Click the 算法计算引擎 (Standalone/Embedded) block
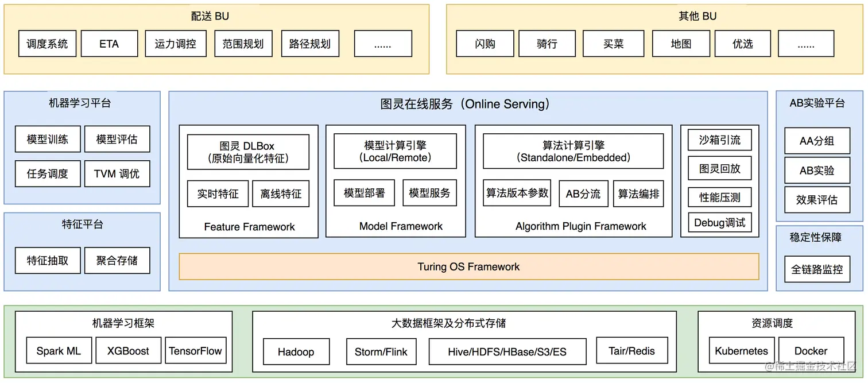868x383 pixels. (x=572, y=150)
